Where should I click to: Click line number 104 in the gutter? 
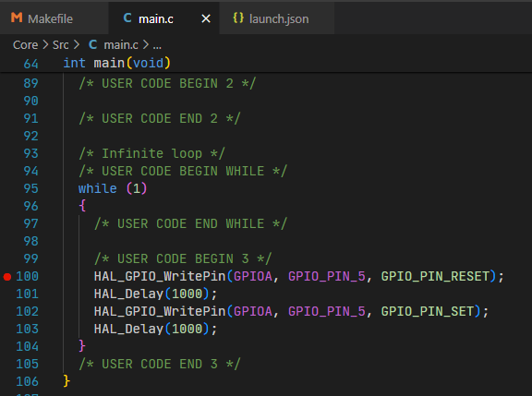pos(28,346)
